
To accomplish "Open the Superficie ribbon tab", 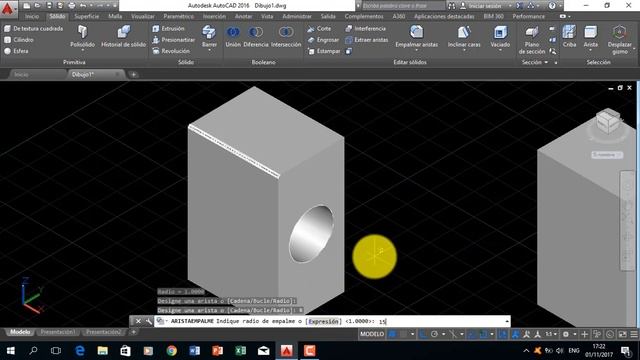I will pyautogui.click(x=87, y=16).
